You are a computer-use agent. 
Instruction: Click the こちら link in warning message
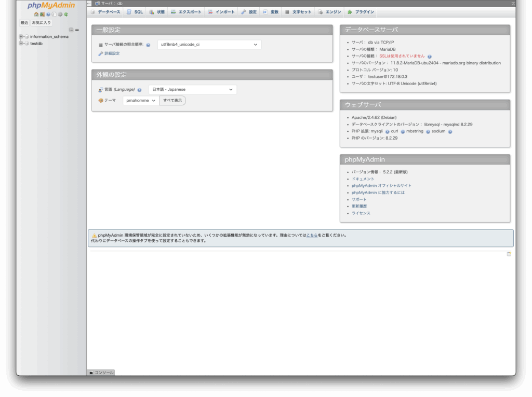coord(312,235)
